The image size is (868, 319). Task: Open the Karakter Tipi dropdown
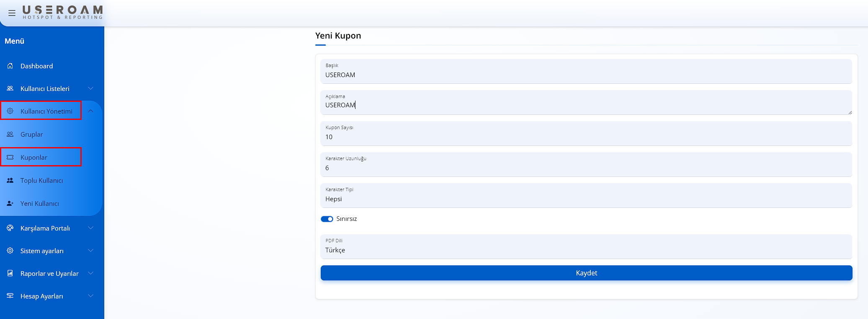(586, 196)
